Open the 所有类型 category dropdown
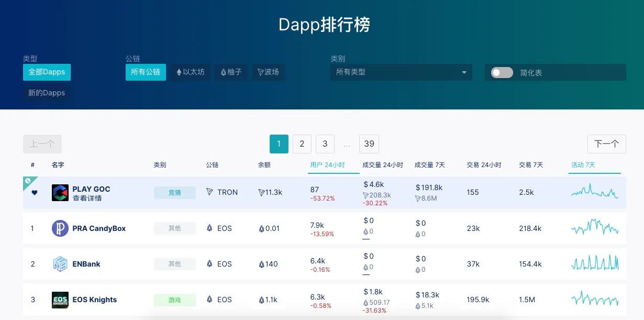The height and width of the screenshot is (320, 644). (x=401, y=72)
